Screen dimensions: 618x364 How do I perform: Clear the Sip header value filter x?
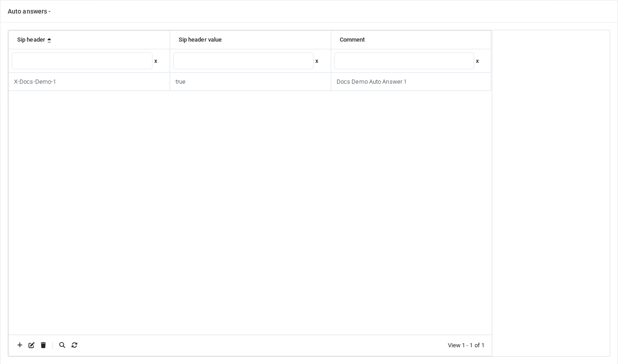click(x=317, y=61)
